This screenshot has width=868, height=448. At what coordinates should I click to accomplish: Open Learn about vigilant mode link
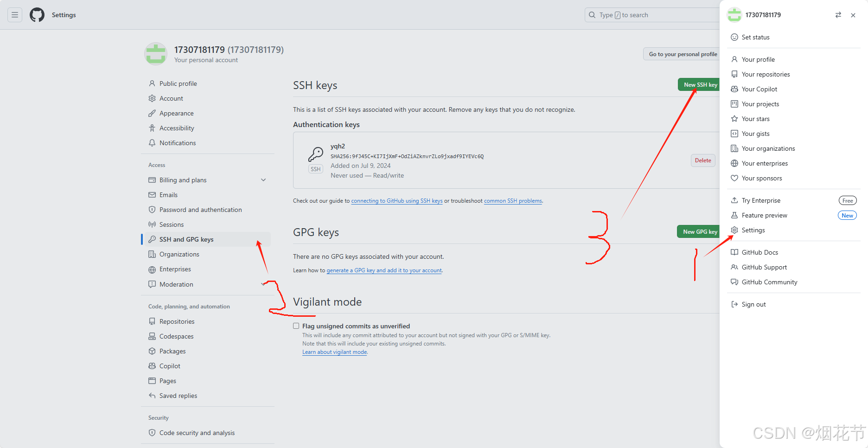pos(335,352)
